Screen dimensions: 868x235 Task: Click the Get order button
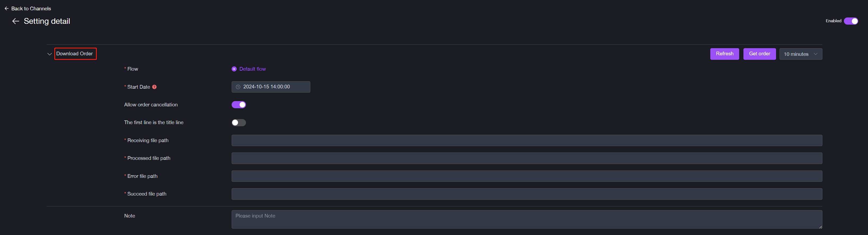tap(760, 53)
